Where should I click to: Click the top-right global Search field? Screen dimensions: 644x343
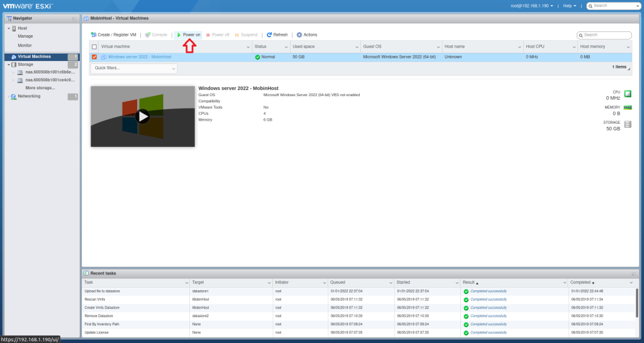point(613,6)
